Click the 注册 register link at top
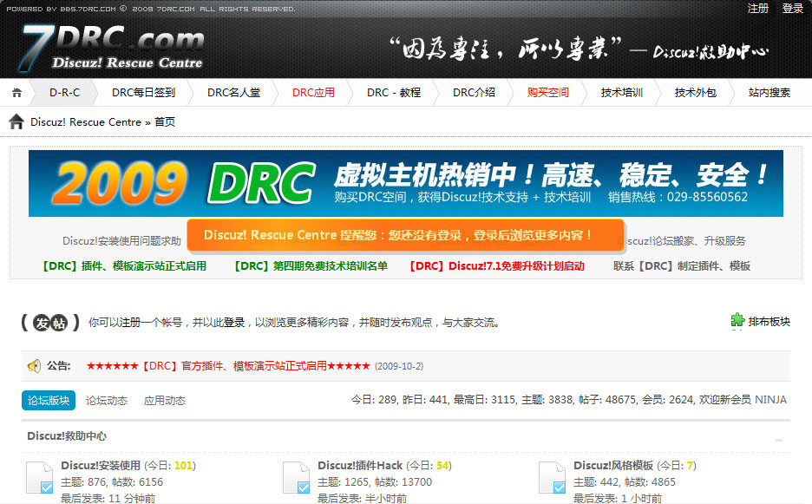This screenshot has width=812, height=504. 758,9
